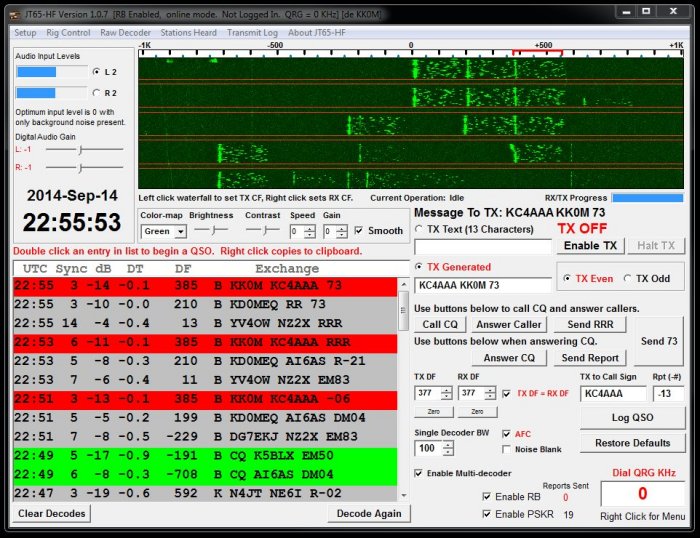Toggle the TX DF = RX DF checkbox

(x=506, y=394)
